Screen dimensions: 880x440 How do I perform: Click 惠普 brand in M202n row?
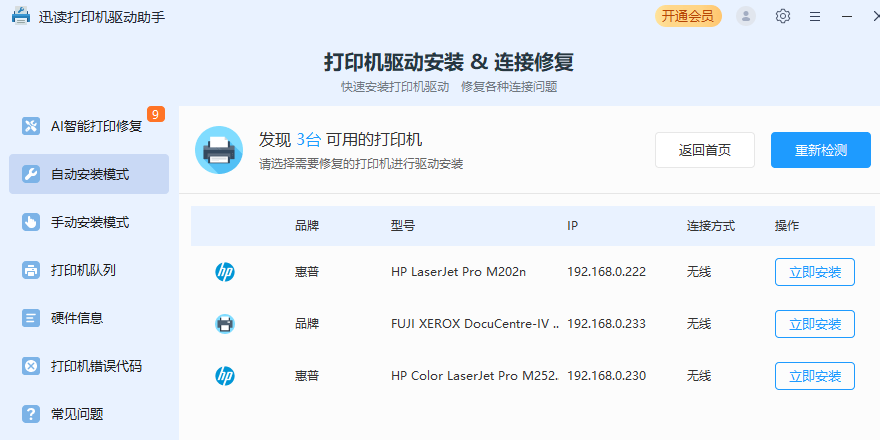(307, 272)
